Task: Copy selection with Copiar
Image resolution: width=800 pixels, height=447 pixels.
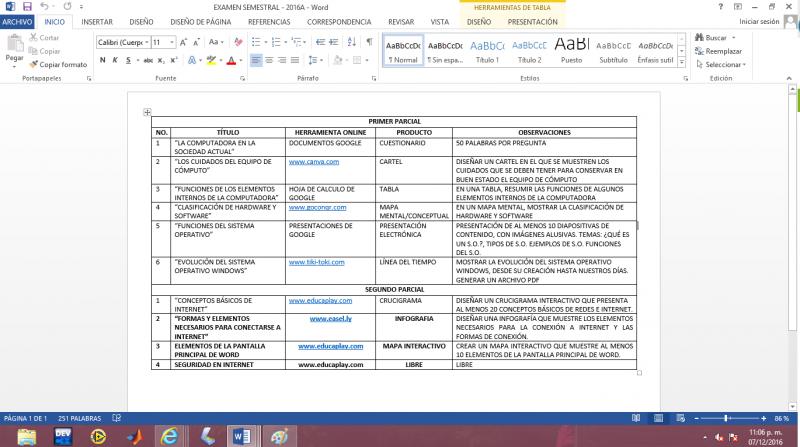Action: (x=44, y=51)
